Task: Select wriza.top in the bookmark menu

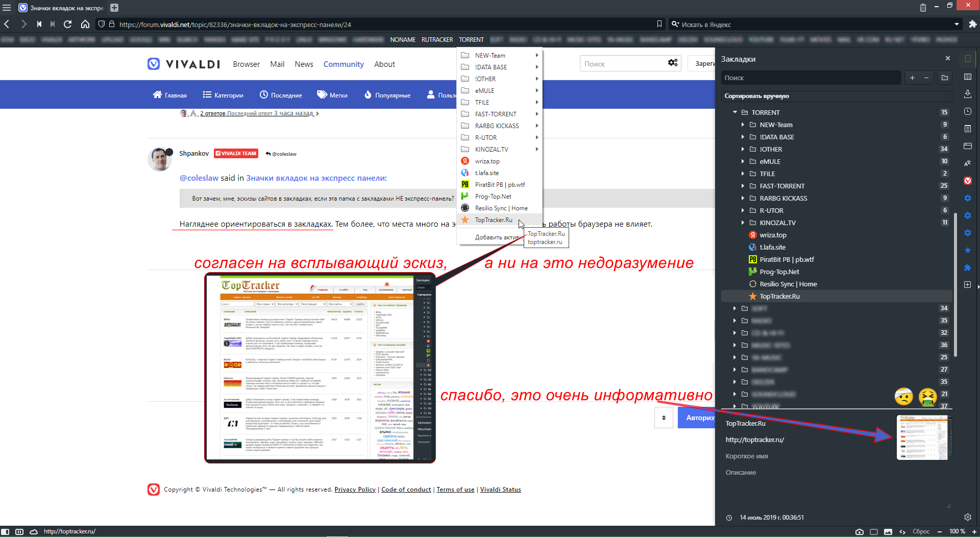Action: click(500, 161)
